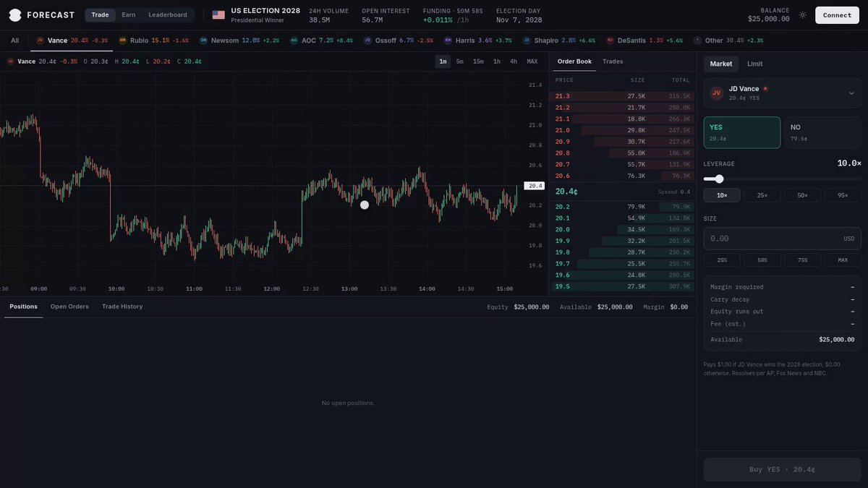Select the YES outcome option
This screenshot has width=868, height=488.
pyautogui.click(x=742, y=132)
